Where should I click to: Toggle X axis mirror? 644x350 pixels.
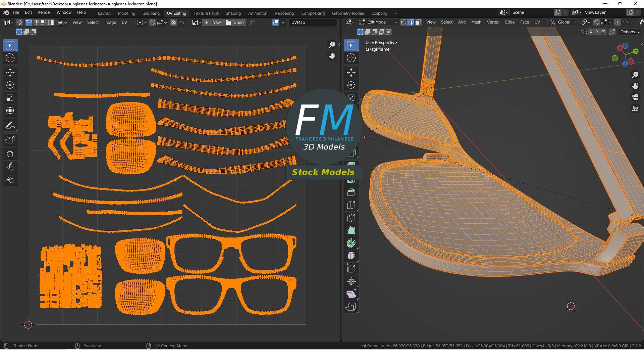pyautogui.click(x=591, y=32)
